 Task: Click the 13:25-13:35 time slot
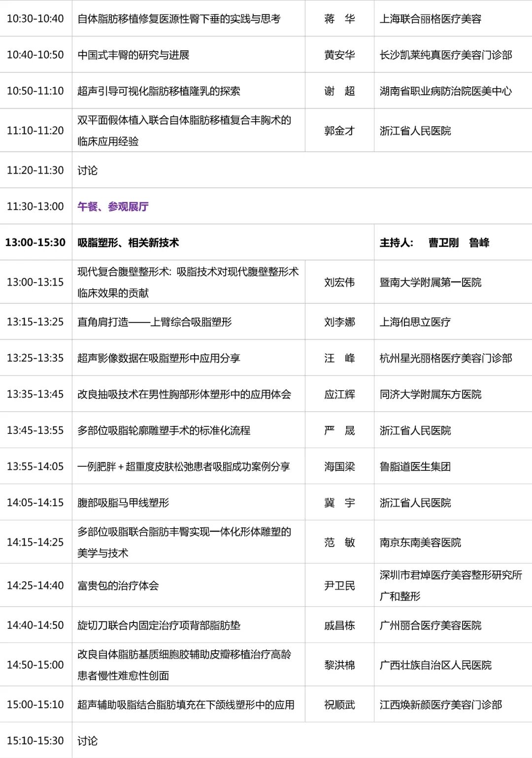coord(35,358)
